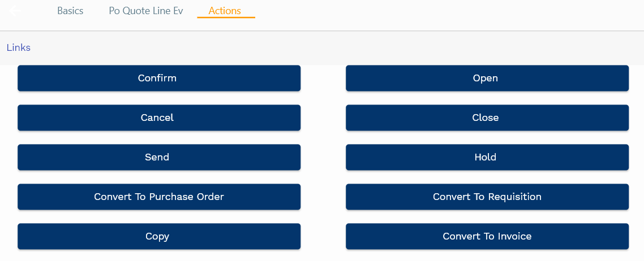Send the quote with Send button
Screen dimensions: 644x261
(x=158, y=157)
